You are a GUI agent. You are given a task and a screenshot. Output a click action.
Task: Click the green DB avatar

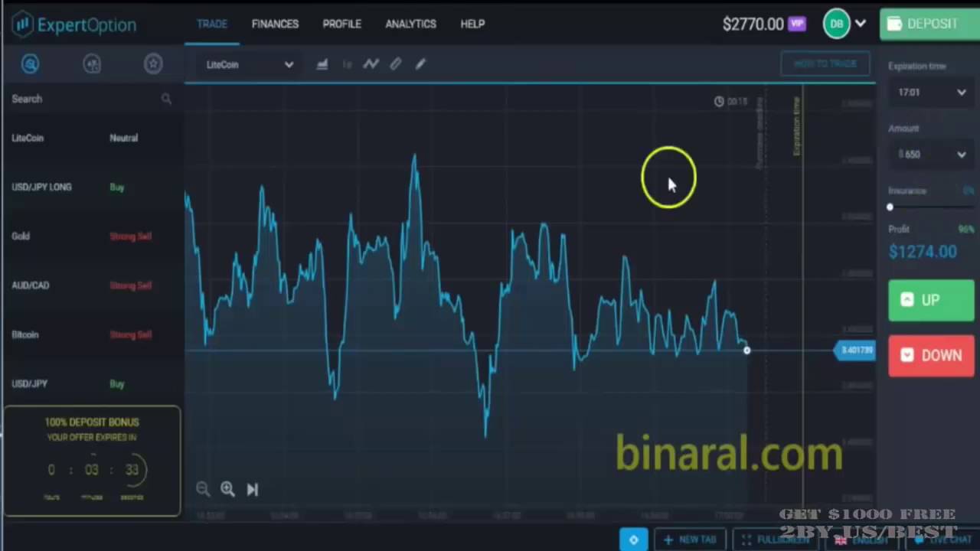pyautogui.click(x=837, y=24)
